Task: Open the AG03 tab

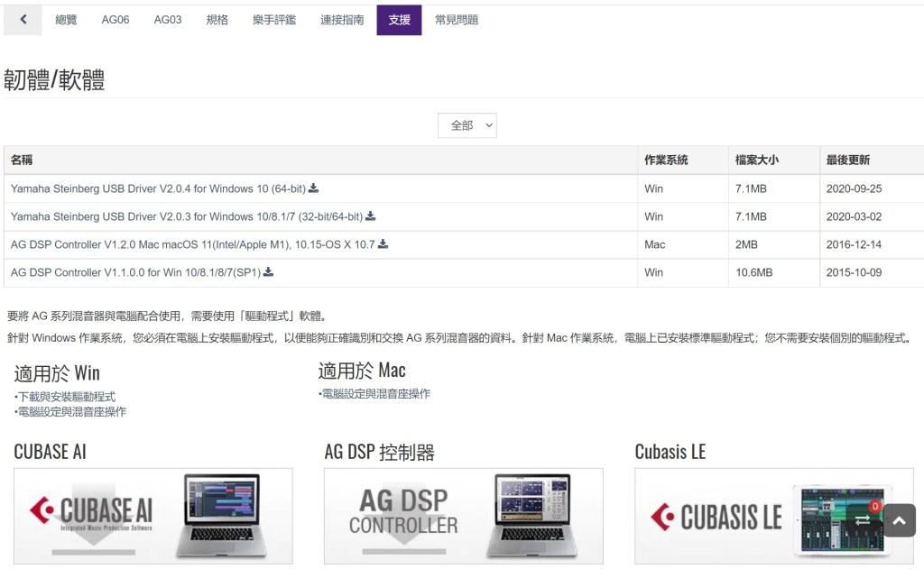Action: 168,20
